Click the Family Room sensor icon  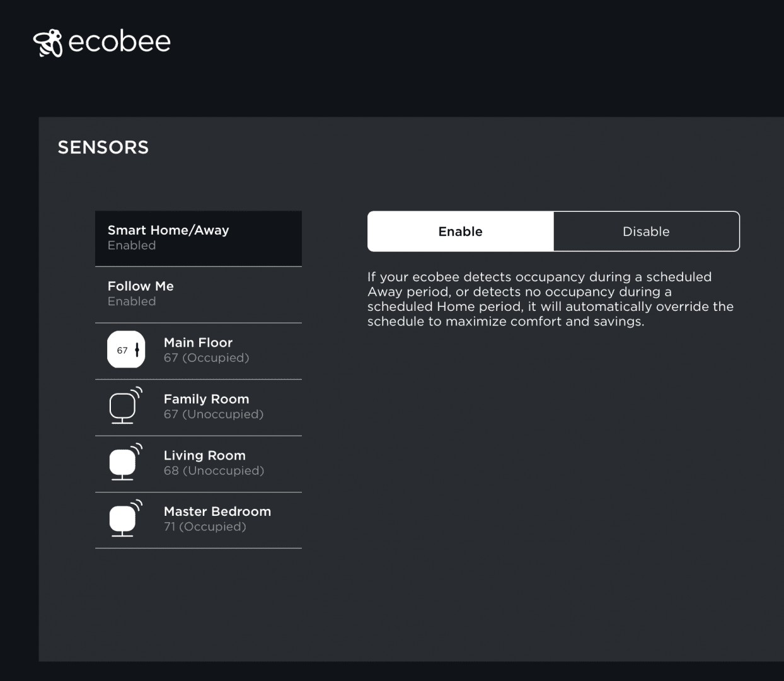pyautogui.click(x=125, y=405)
